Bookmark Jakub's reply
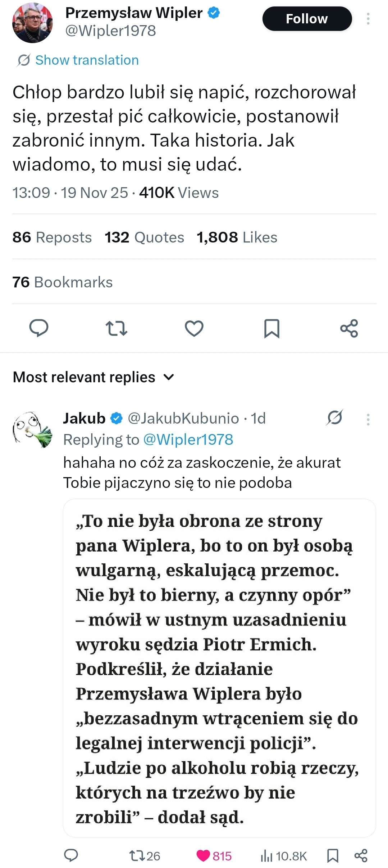 pyautogui.click(x=333, y=855)
